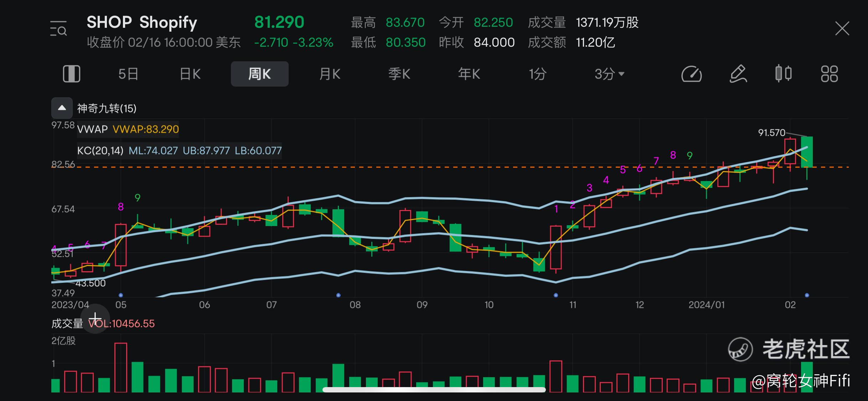Close the Shopify chart view

(842, 29)
